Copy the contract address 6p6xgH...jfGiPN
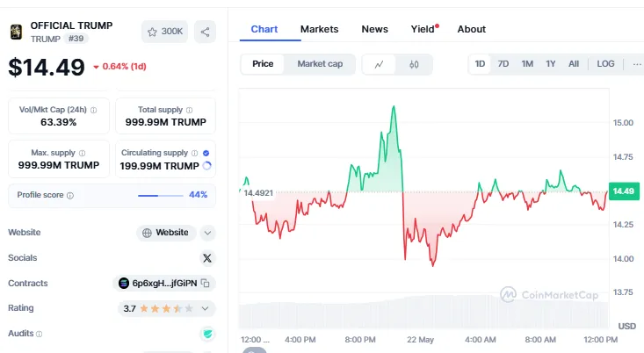The height and width of the screenshot is (353, 644). pyautogui.click(x=205, y=284)
